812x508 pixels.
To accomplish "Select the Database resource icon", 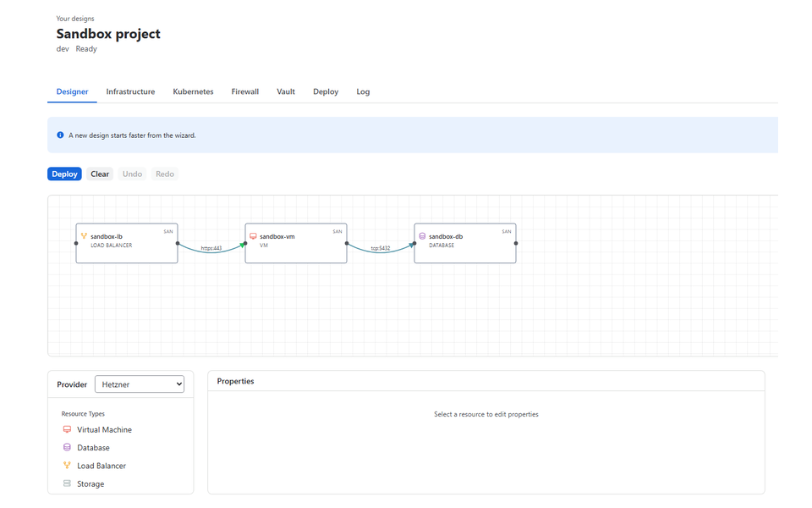I will coord(67,447).
